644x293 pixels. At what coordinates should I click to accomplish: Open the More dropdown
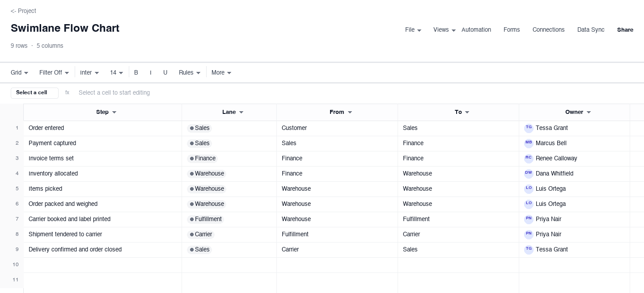pos(221,73)
